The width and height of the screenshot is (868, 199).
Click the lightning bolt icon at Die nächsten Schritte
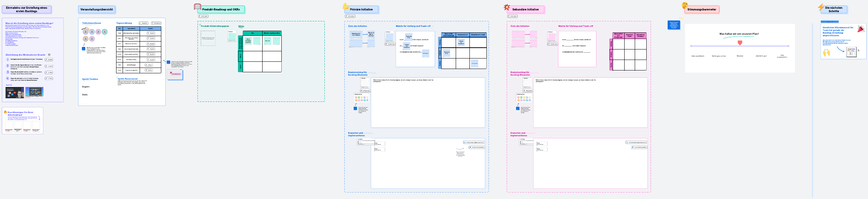click(x=821, y=8)
